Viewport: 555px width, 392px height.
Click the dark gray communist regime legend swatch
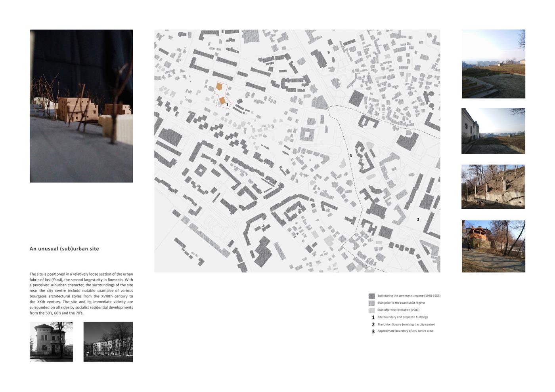coord(371,296)
